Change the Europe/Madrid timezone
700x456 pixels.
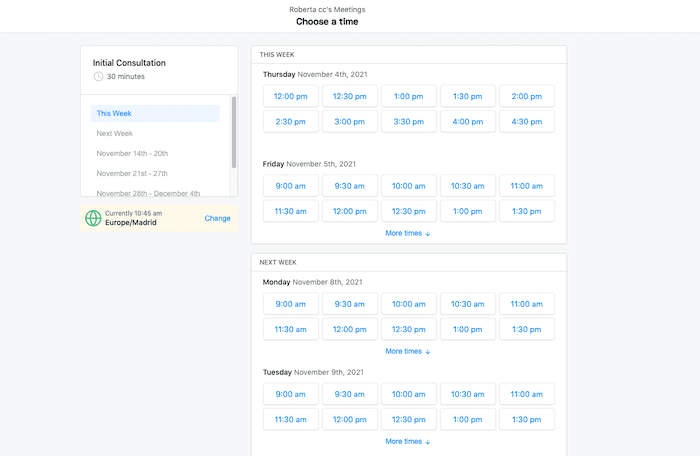coord(217,218)
